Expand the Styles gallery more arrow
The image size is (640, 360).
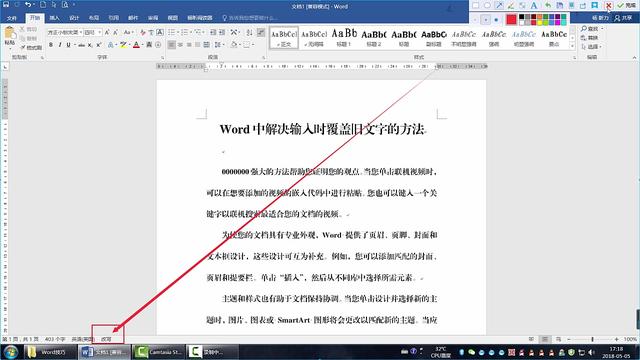573,46
